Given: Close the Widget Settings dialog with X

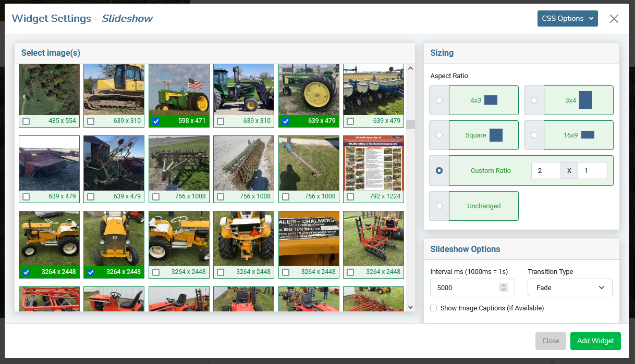Looking at the screenshot, I should tap(614, 19).
